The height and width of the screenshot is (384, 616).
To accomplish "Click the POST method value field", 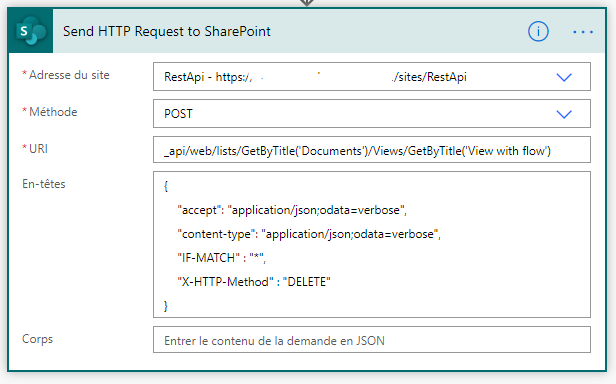I will (372, 114).
